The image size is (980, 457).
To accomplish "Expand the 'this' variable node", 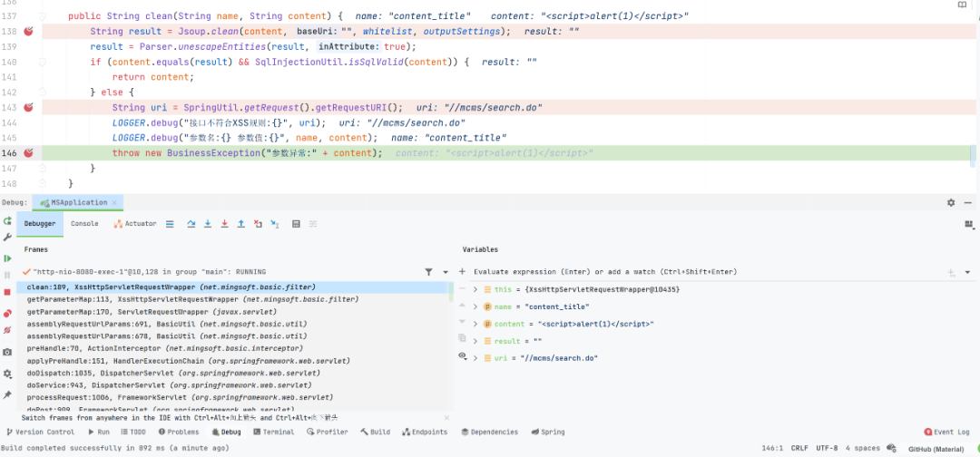I will point(475,289).
